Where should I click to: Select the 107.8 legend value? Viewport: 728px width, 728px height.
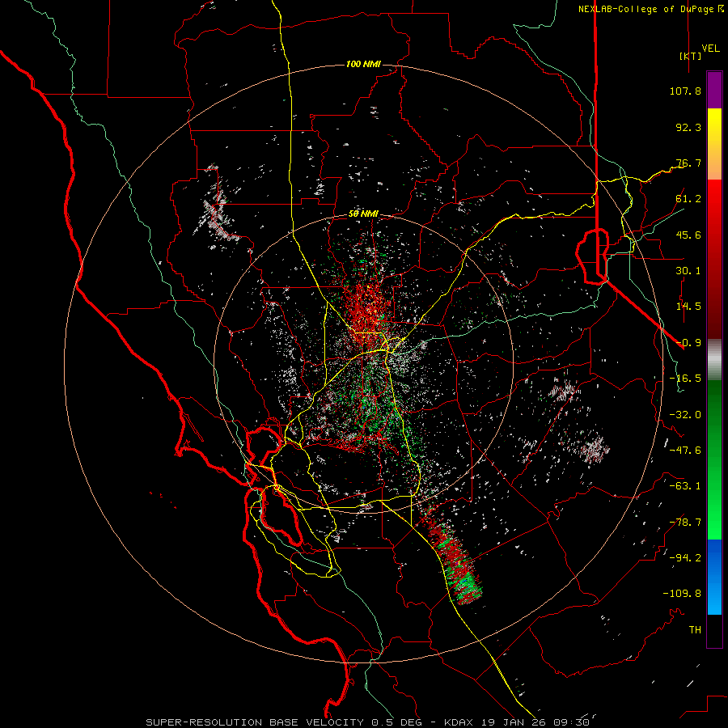click(x=685, y=91)
